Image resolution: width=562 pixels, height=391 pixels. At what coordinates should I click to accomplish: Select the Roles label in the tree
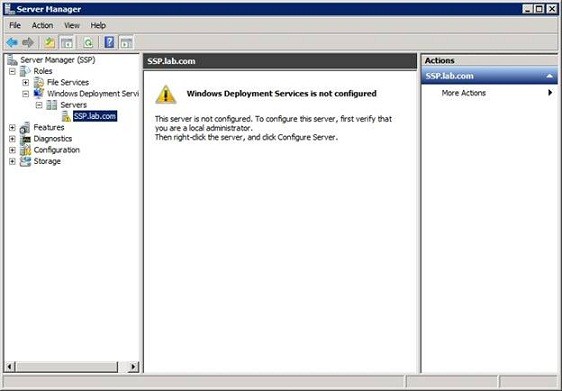pyautogui.click(x=43, y=71)
